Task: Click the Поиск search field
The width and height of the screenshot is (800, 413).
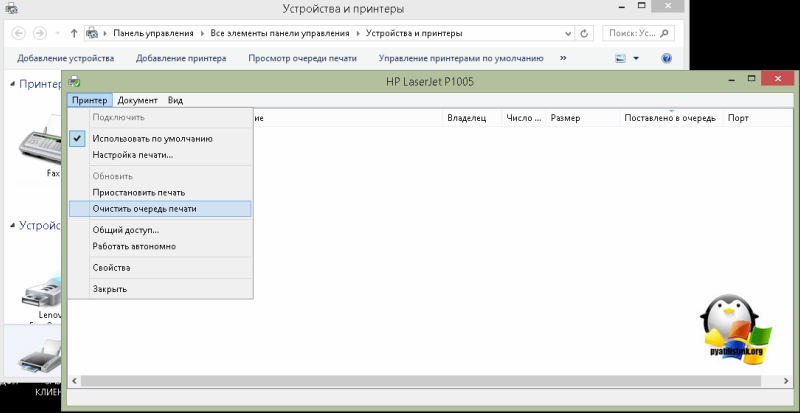Action: click(640, 33)
